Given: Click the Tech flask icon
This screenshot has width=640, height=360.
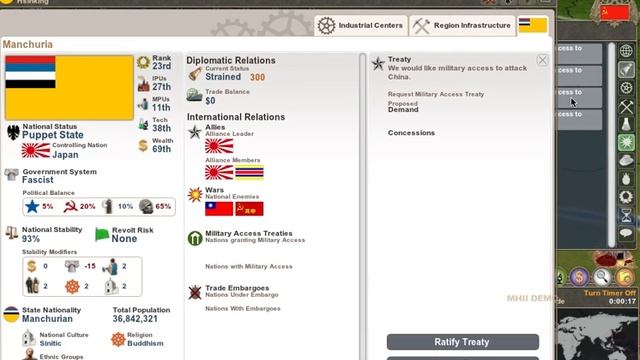Looking at the screenshot, I should pyautogui.click(x=143, y=124).
